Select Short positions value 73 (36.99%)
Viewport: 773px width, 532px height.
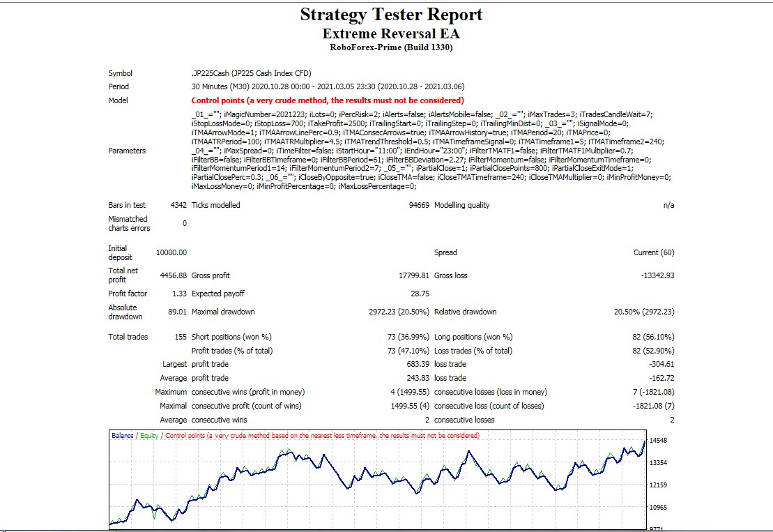click(x=408, y=337)
